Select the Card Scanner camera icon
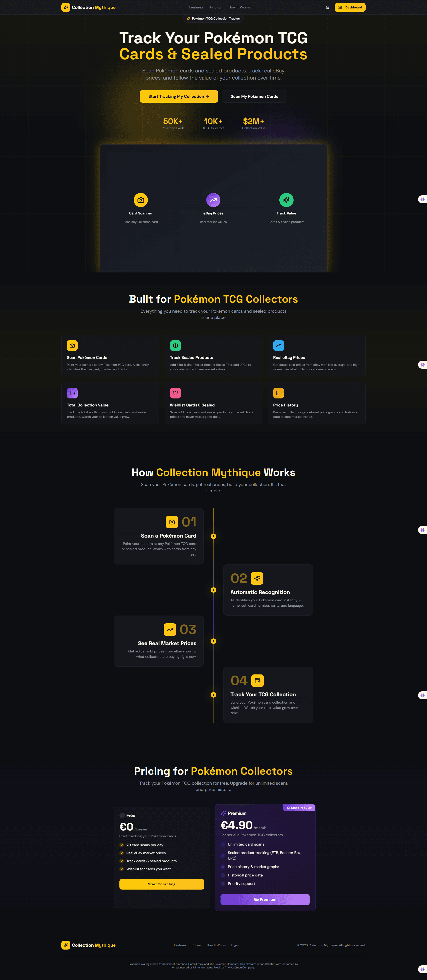The height and width of the screenshot is (980, 427). coord(140,200)
